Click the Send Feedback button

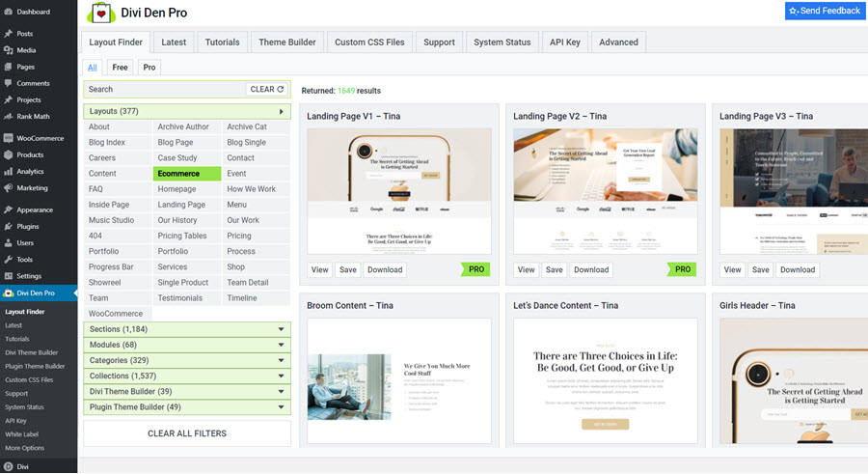825,11
